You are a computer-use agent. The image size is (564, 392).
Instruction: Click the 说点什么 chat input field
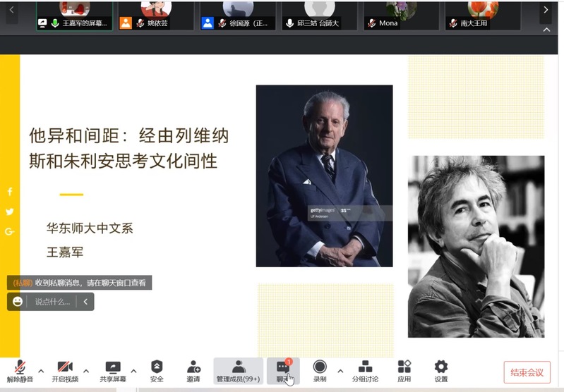(53, 302)
